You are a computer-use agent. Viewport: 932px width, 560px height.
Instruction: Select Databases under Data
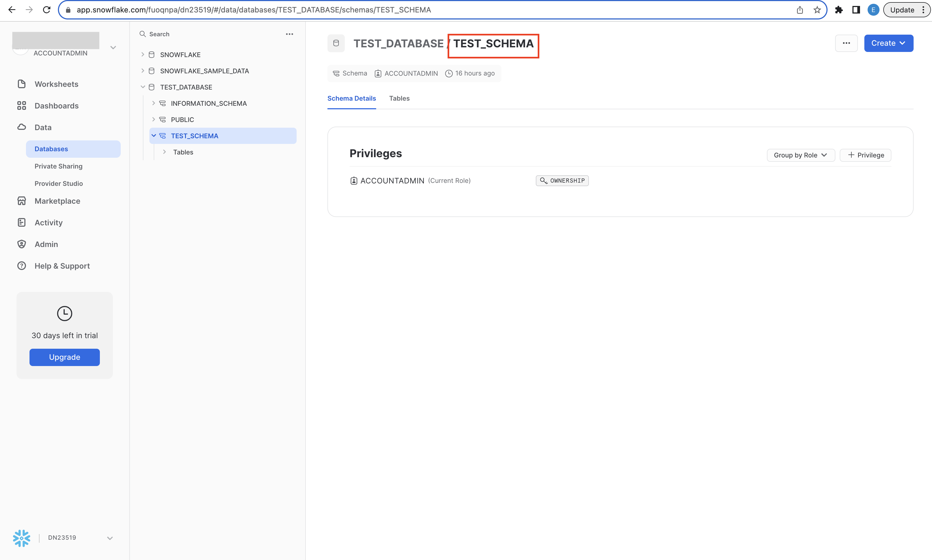[73, 149]
